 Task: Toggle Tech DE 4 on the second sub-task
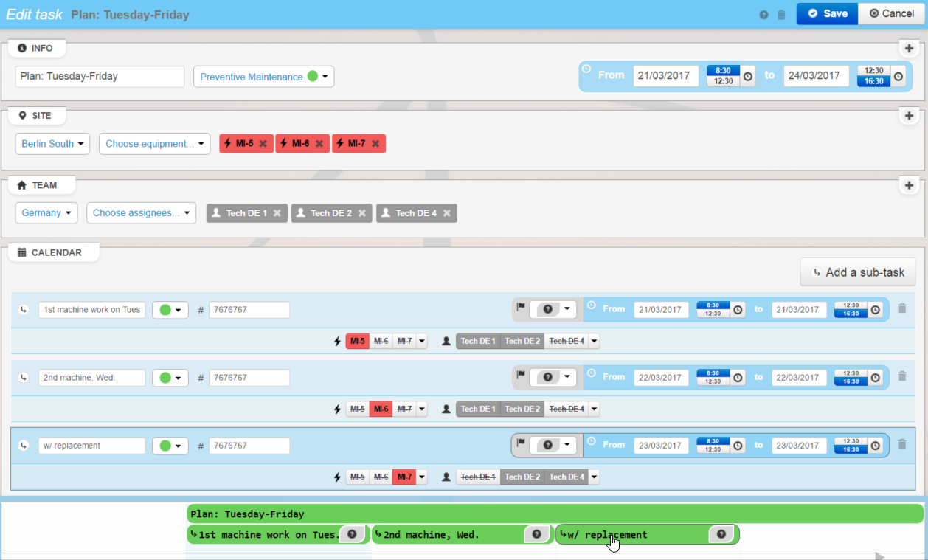567,409
